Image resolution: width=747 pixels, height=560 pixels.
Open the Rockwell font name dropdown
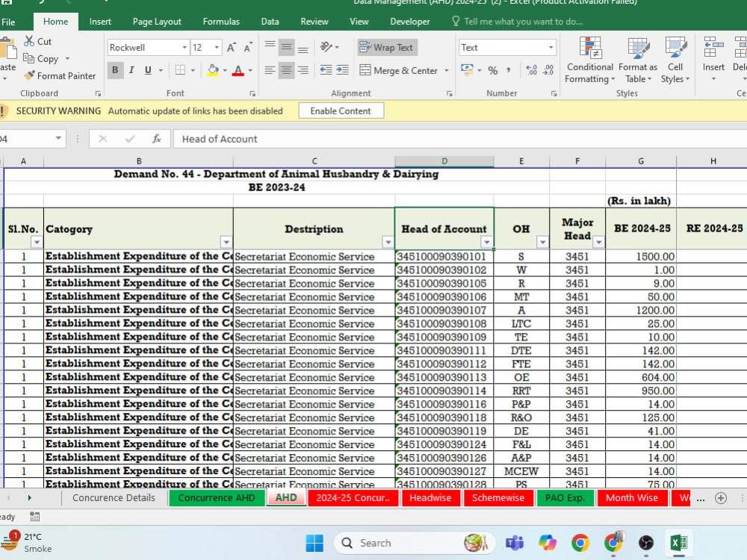coord(185,47)
